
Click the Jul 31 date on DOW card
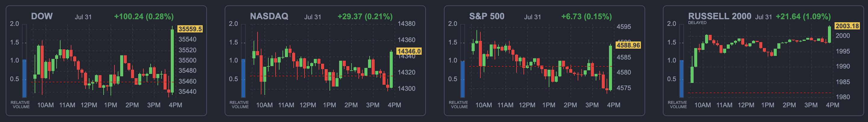pos(83,17)
